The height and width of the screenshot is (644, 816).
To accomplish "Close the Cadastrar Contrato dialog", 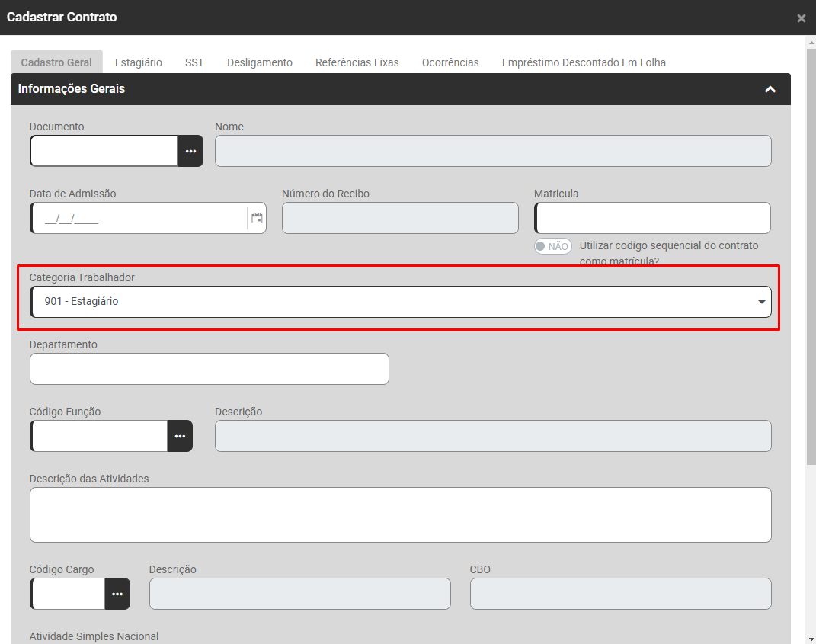I will (x=801, y=18).
